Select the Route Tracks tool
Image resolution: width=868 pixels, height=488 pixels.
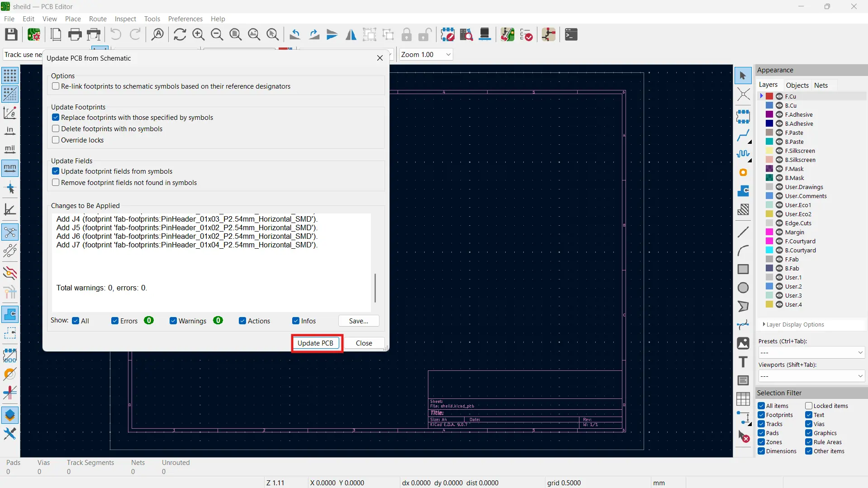coord(744,135)
